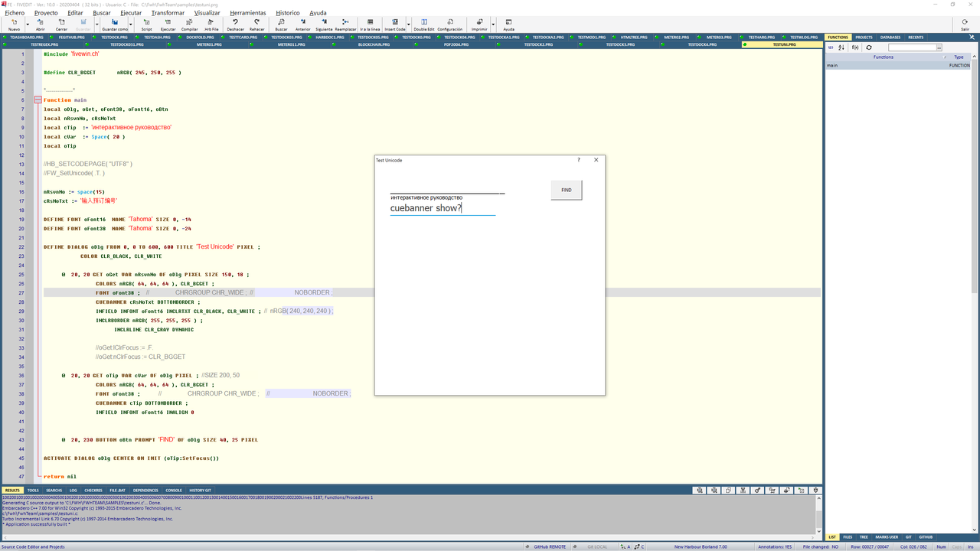Run the program with Ejecutar icon
Image resolution: width=980 pixels, height=551 pixels.
click(168, 24)
